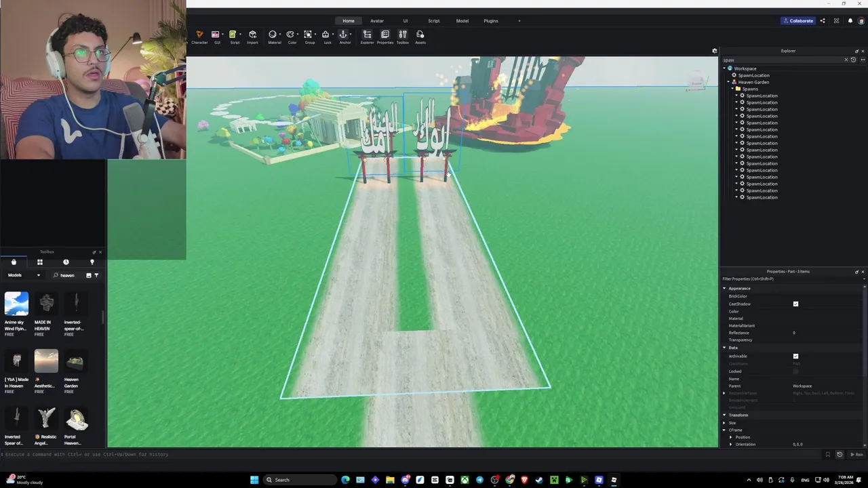Open the taskbar weather widget
Viewport: 868px width, 488px height.
(x=24, y=479)
